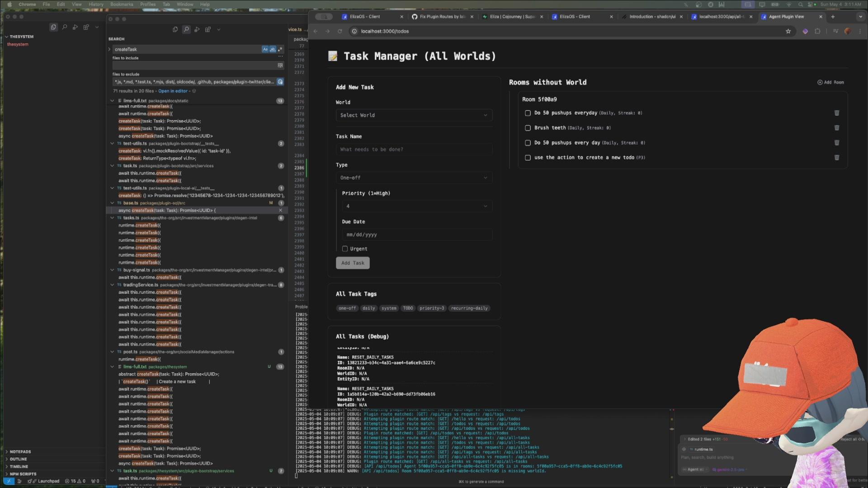
Task: Check the 'Do 50 pushups every day' checkbox
Action: tap(528, 143)
